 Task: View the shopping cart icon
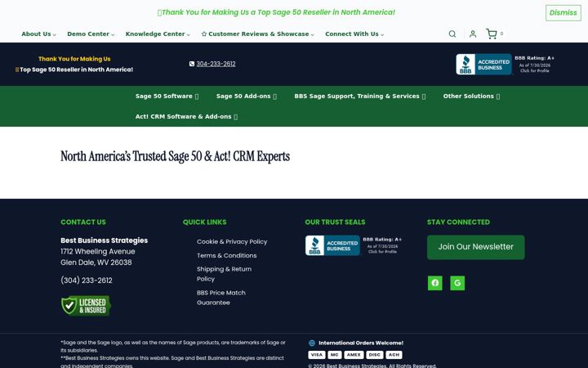[492, 34]
